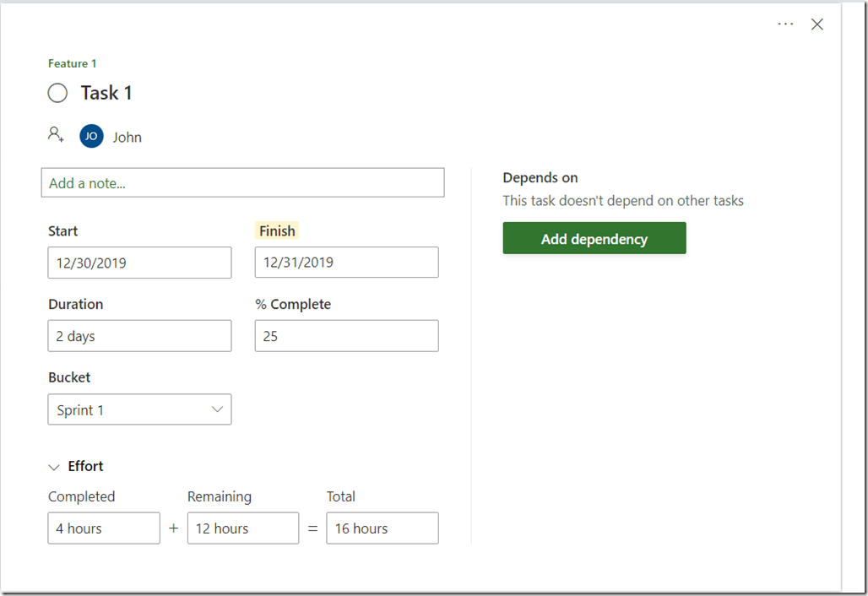Click the Finish date field
The image size is (868, 596).
[x=346, y=263]
